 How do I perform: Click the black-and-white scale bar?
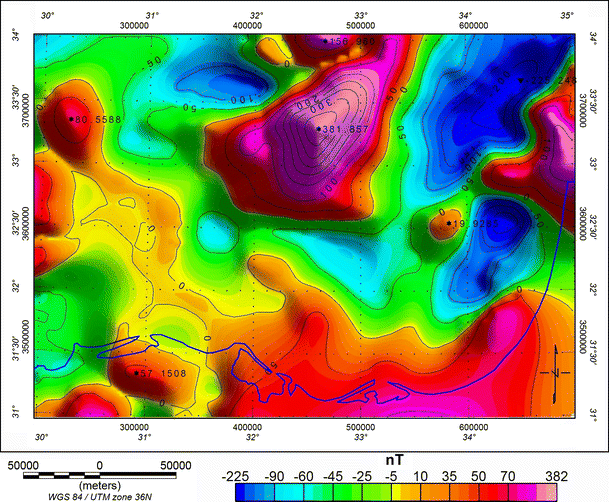click(x=100, y=476)
